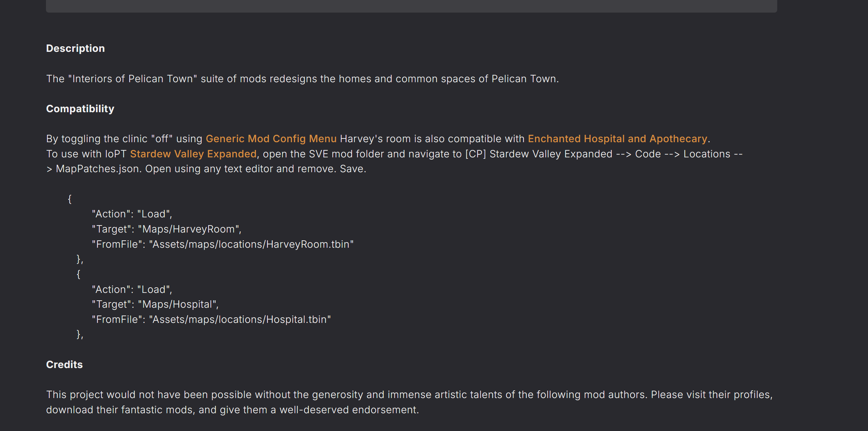Click the opening brace starting the code snippet
This screenshot has width=868, height=431.
(x=70, y=199)
